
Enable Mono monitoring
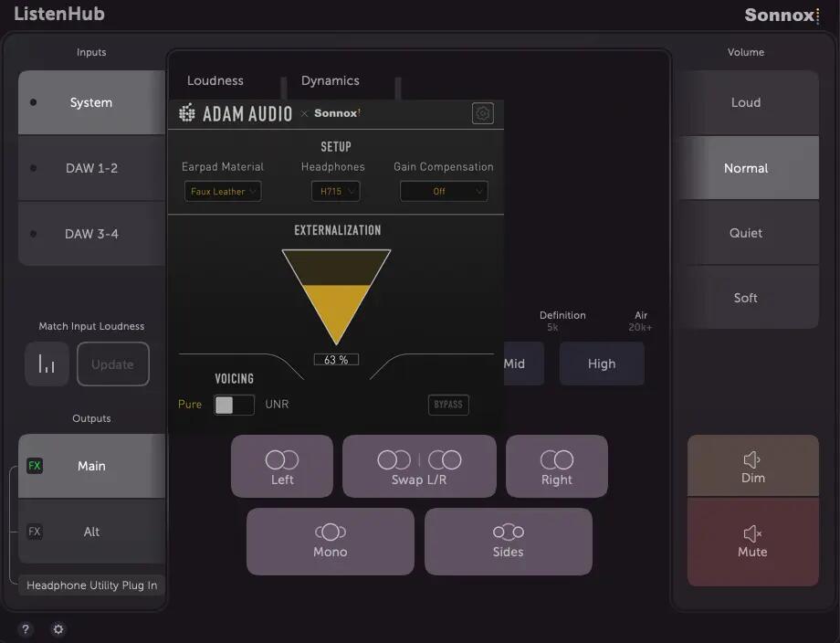(x=330, y=542)
